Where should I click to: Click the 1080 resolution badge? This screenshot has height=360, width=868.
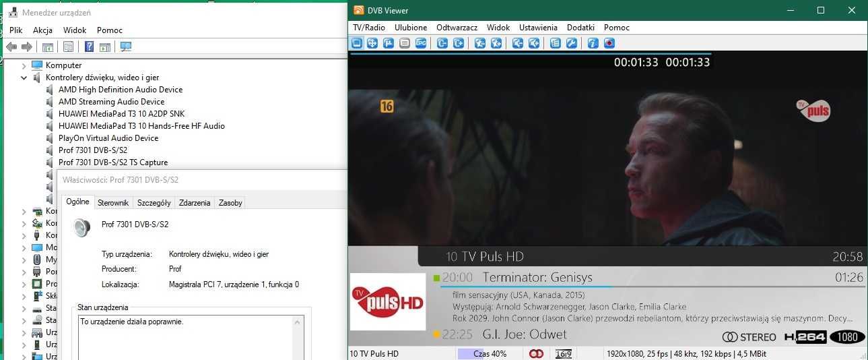coord(847,336)
